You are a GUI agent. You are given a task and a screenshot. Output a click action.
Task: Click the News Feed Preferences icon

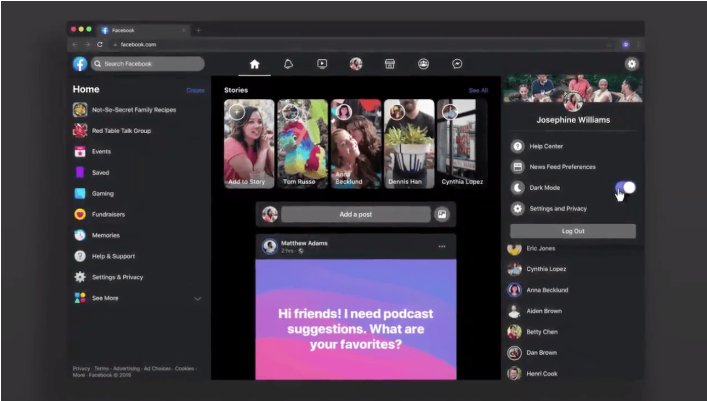point(518,167)
